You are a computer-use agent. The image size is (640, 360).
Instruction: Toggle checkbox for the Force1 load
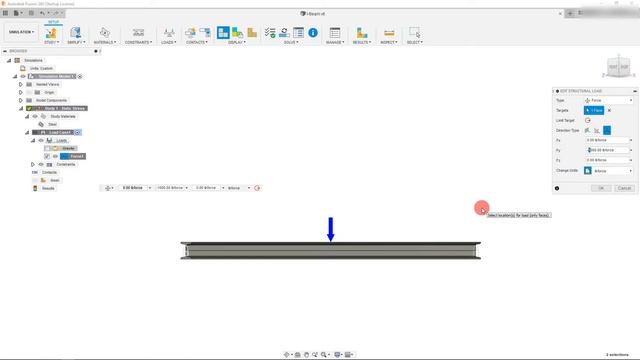pyautogui.click(x=47, y=156)
